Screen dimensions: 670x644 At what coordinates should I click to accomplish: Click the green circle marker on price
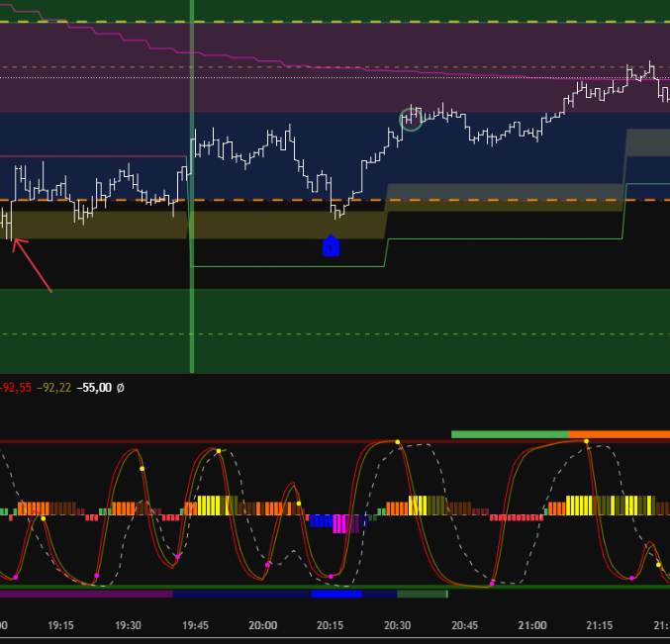pyautogui.click(x=411, y=120)
